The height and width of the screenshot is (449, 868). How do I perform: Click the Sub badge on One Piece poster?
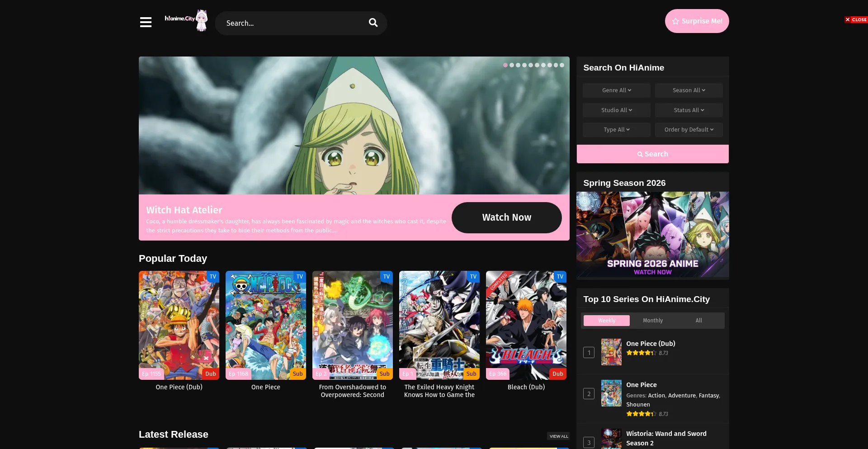297,374
